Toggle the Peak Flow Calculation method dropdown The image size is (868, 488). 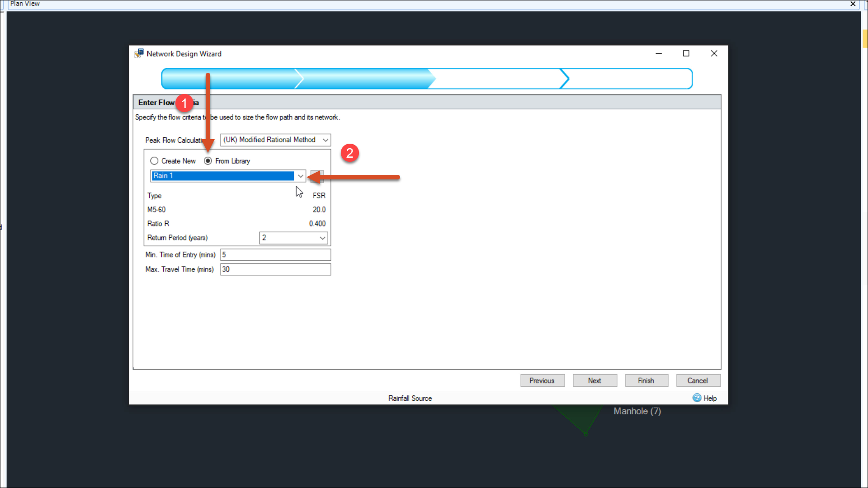[x=325, y=140]
